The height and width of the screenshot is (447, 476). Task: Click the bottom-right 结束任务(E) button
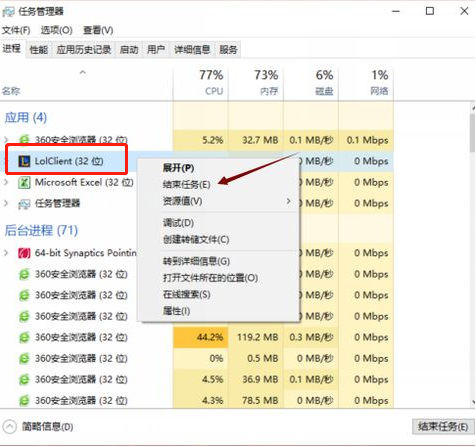(x=443, y=427)
